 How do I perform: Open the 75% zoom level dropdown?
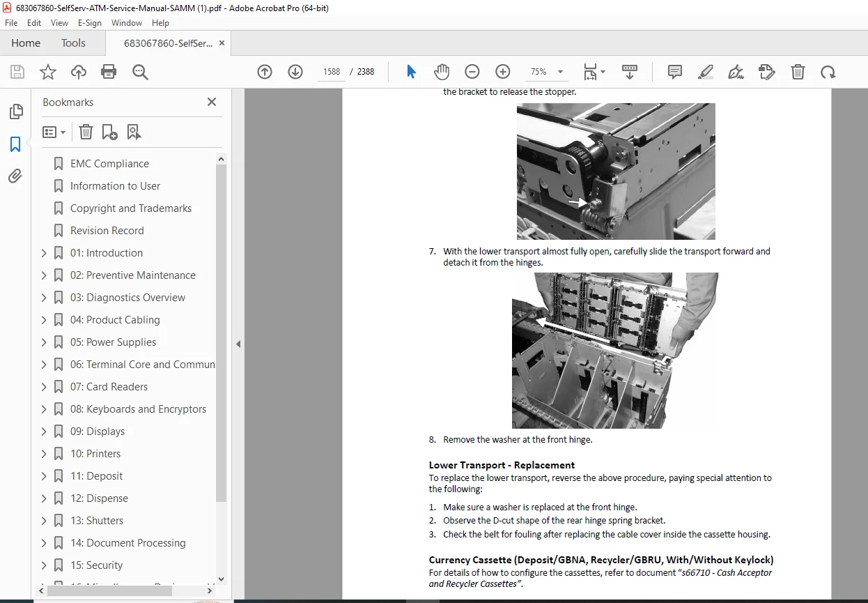pos(546,72)
